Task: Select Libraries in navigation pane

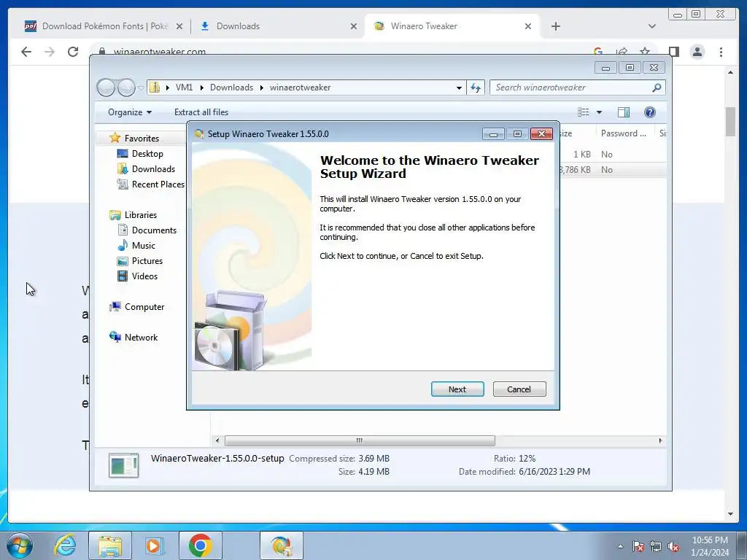Action: click(141, 215)
